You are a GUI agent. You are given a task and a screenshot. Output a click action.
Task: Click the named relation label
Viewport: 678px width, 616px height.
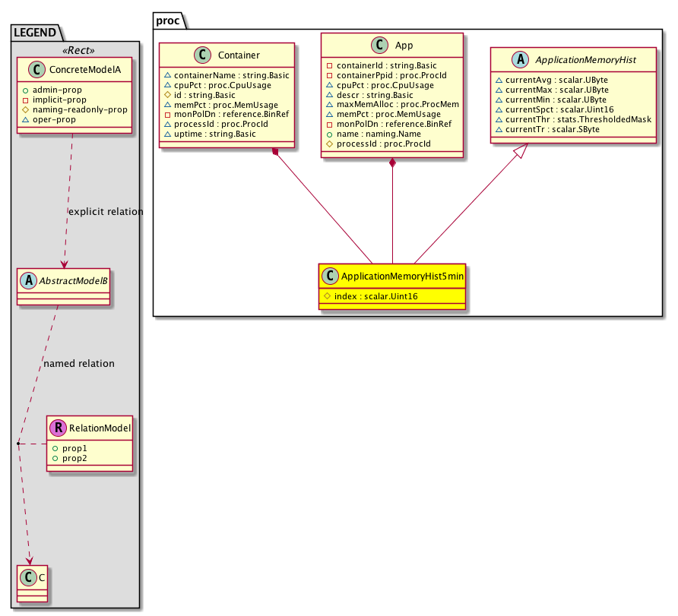[x=79, y=364]
